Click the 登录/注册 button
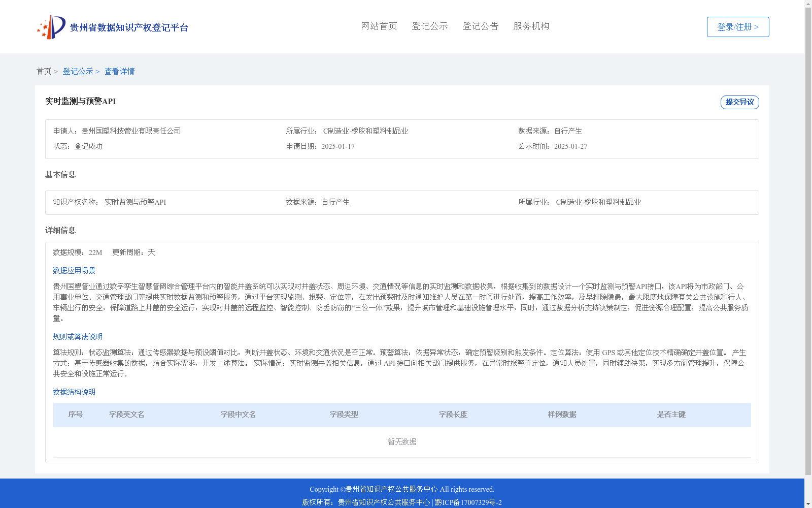The height and width of the screenshot is (508, 812). coord(738,27)
